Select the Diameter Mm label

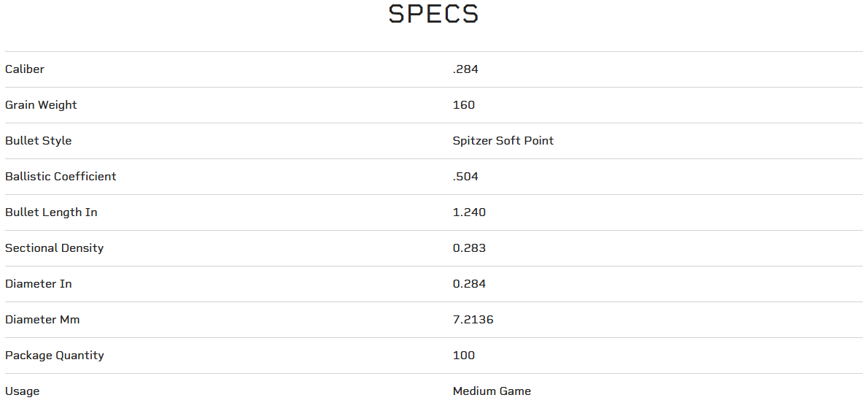coord(42,320)
